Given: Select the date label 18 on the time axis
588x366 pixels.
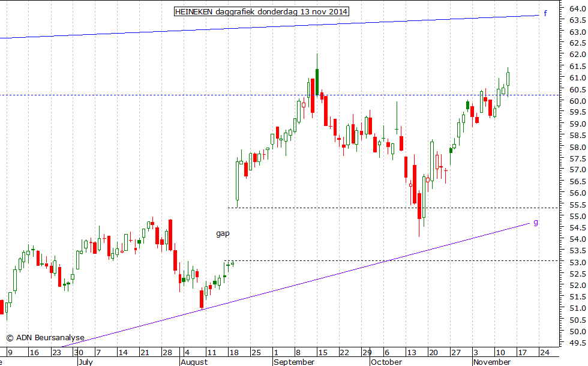Looking at the screenshot, I should 234,353.
